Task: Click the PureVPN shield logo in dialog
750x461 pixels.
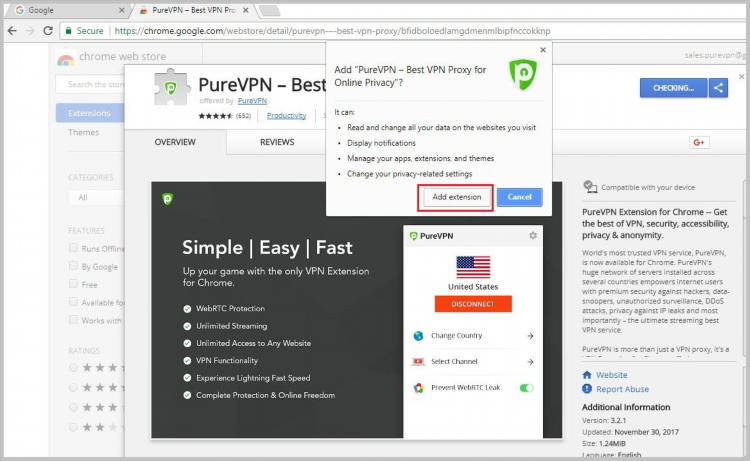Action: [523, 74]
